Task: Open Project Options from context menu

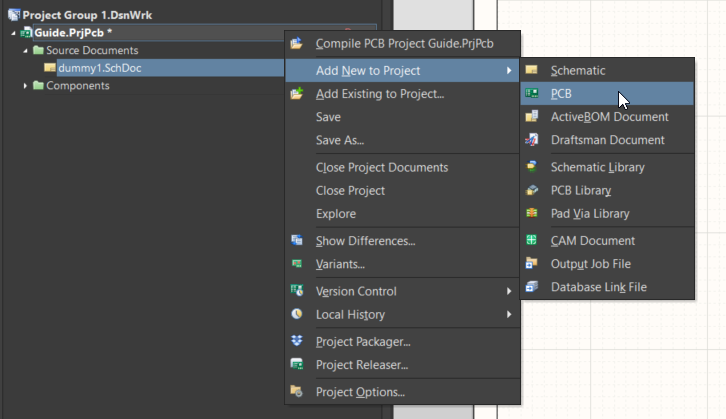Action: 360,392
